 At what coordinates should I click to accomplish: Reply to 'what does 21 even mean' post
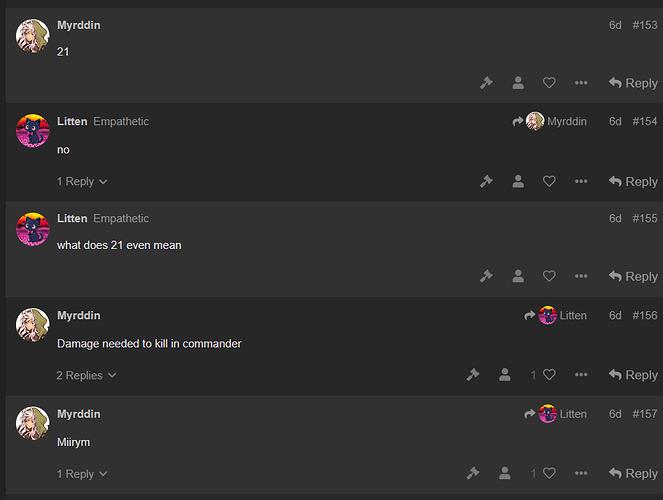coord(633,276)
